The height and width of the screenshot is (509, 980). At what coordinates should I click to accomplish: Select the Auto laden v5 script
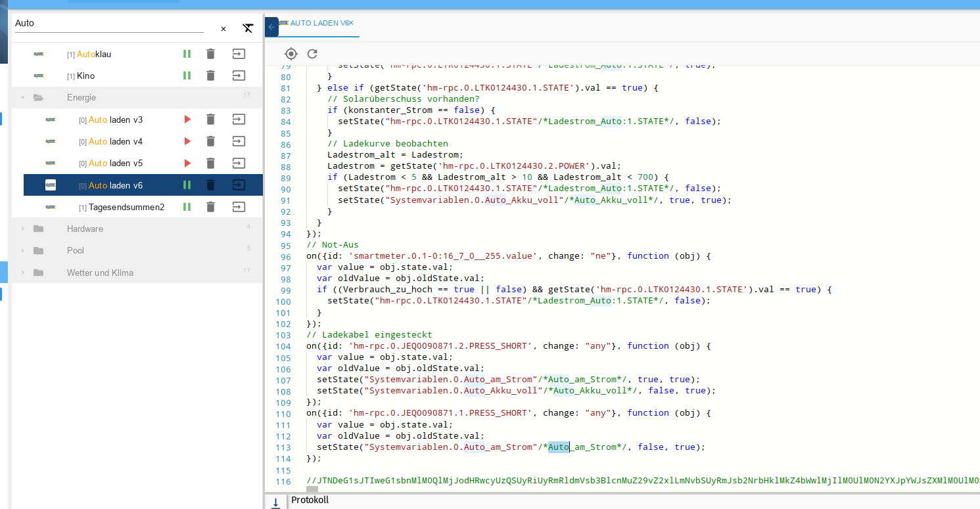point(143,163)
